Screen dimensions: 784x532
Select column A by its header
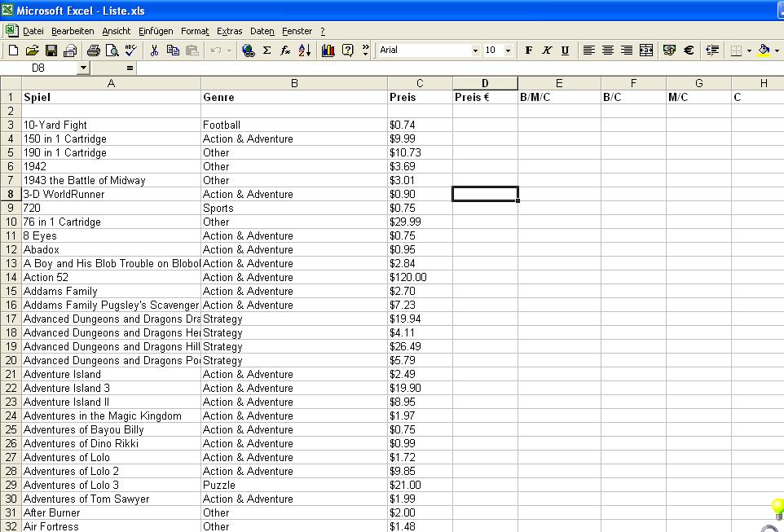[111, 83]
